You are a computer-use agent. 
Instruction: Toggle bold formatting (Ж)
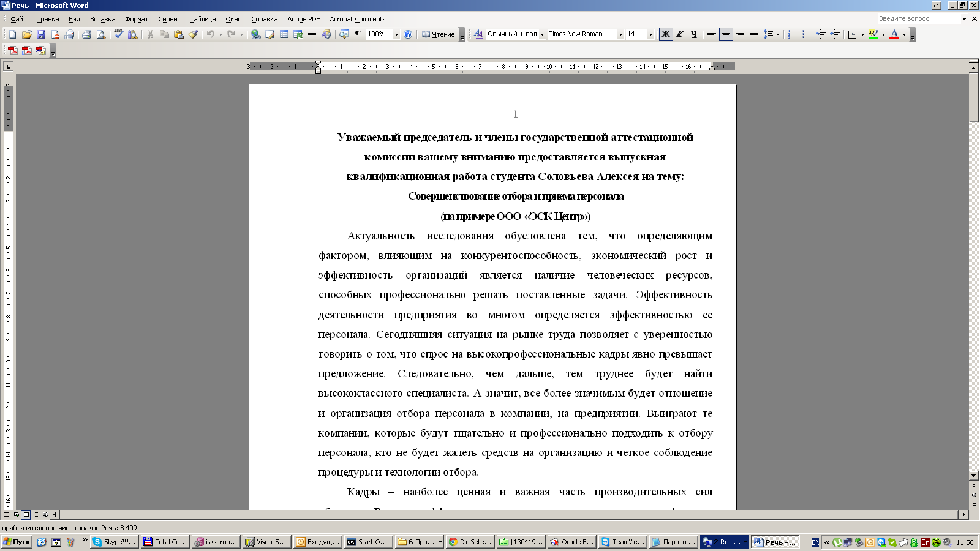(x=665, y=34)
